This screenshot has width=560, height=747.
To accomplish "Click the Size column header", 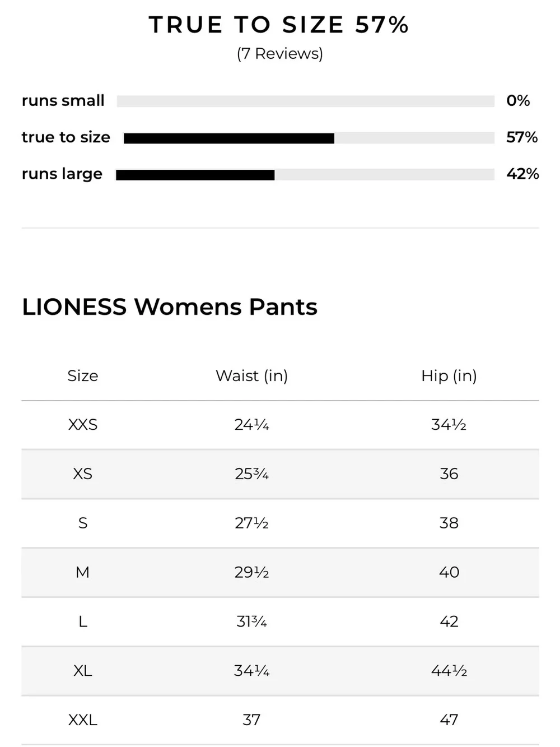I will click(83, 375).
